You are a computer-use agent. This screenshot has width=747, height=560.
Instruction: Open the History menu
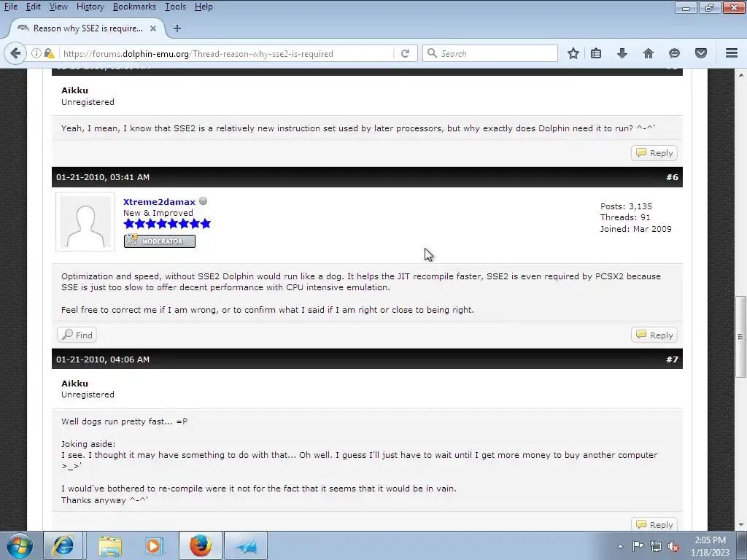click(x=90, y=7)
